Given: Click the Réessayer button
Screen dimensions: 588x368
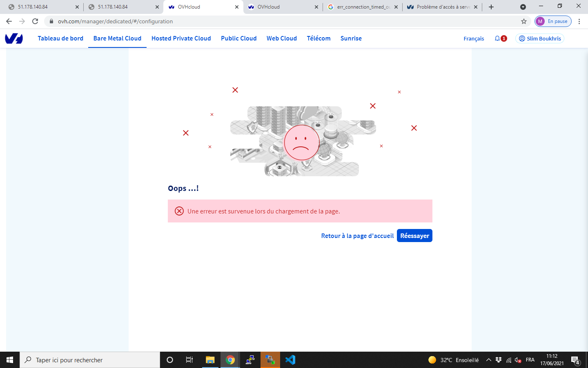Looking at the screenshot, I should [414, 236].
